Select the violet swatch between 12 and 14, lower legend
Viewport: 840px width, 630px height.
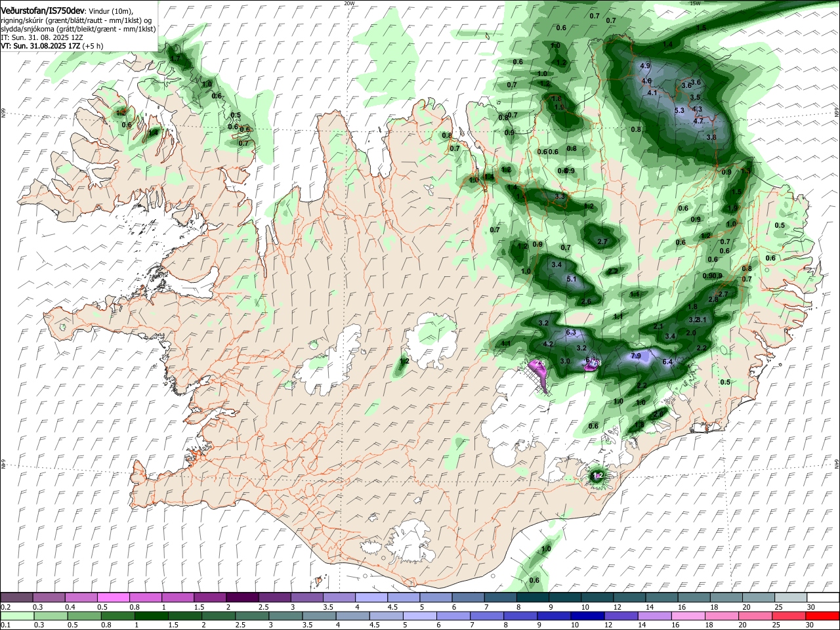(621, 616)
